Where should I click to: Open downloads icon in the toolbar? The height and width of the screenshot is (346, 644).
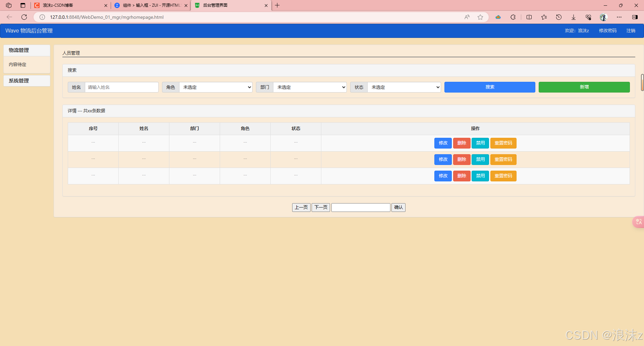click(574, 17)
